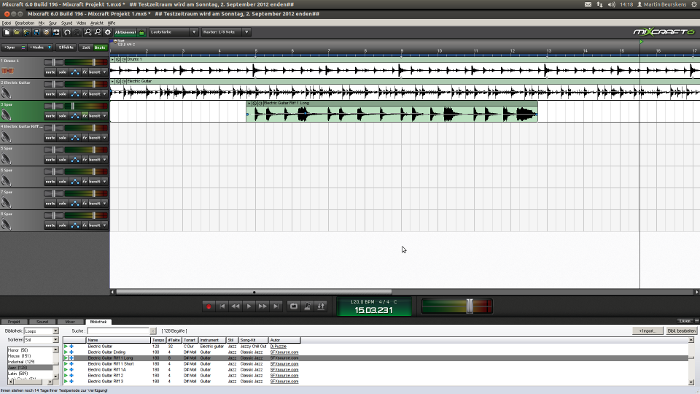700x394 pixels.
Task: Rewind to start in transport bar
Action: [222, 306]
